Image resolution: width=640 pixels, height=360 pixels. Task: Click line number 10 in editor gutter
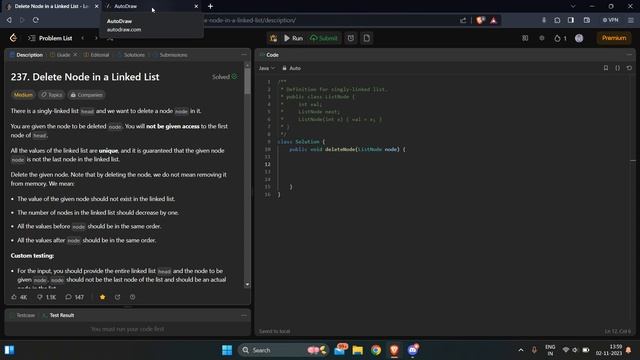267,149
